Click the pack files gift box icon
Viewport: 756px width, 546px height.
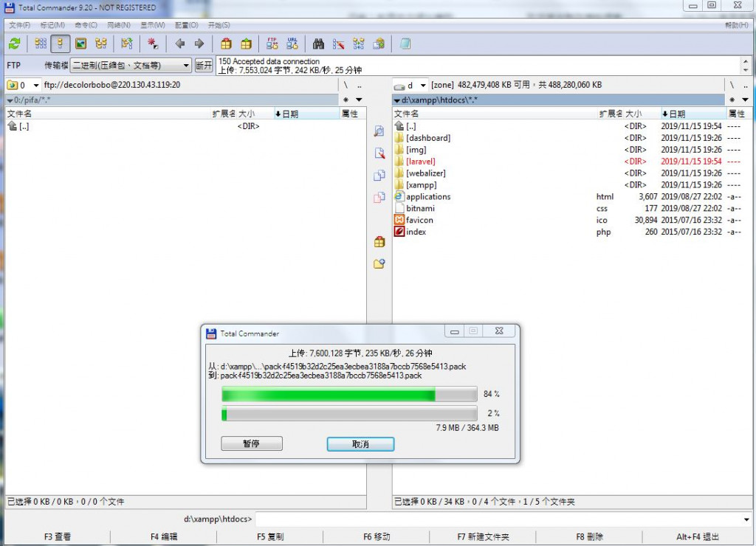(226, 44)
